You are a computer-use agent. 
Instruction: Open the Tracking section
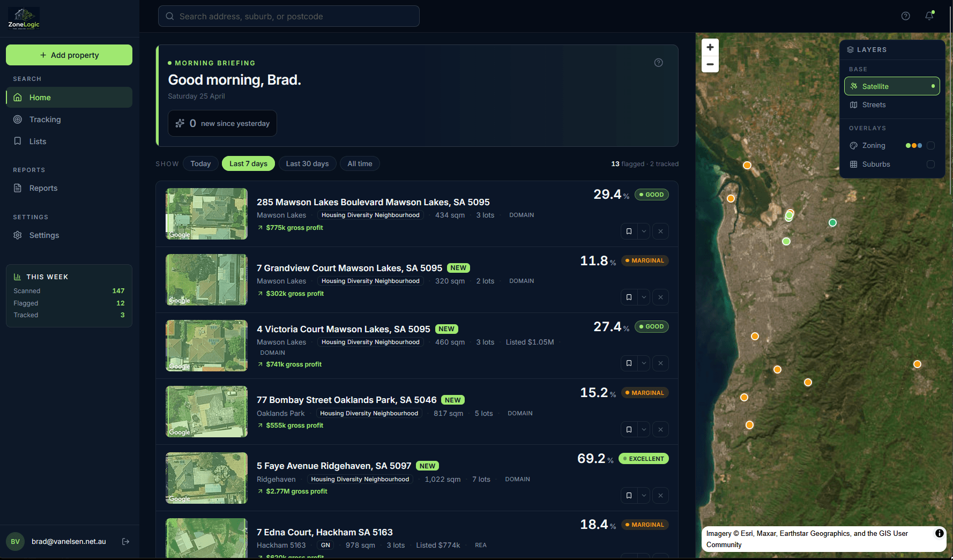pyautogui.click(x=44, y=119)
